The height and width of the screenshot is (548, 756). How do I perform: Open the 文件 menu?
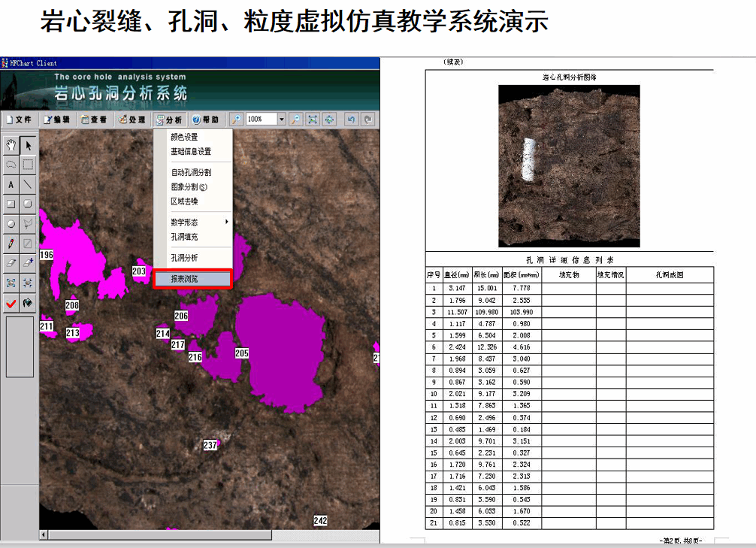18,120
